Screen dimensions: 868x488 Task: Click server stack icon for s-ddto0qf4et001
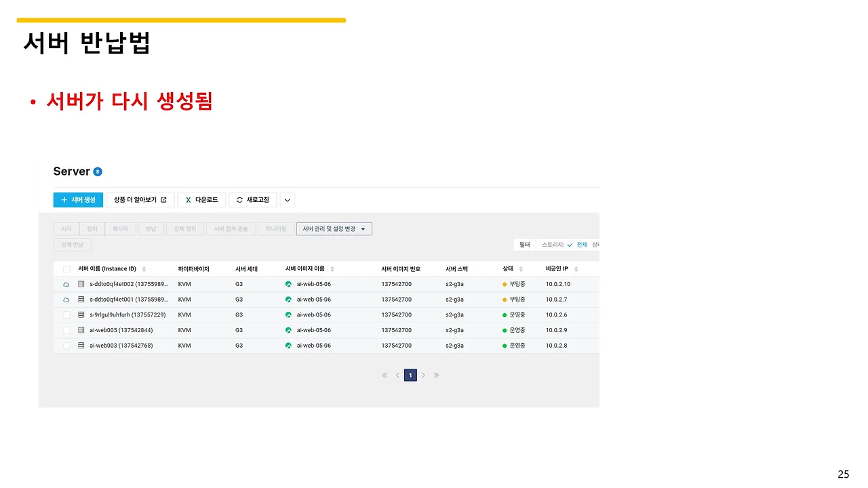click(x=81, y=300)
